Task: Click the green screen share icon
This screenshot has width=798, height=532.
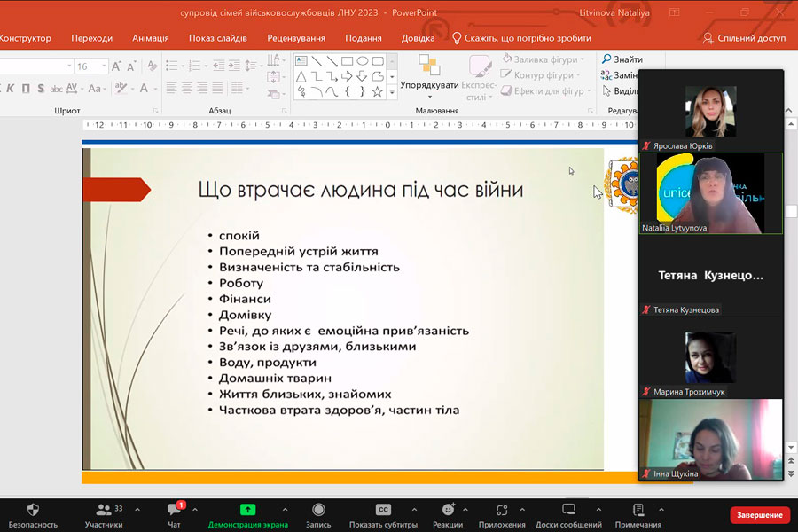Action: click(x=248, y=510)
